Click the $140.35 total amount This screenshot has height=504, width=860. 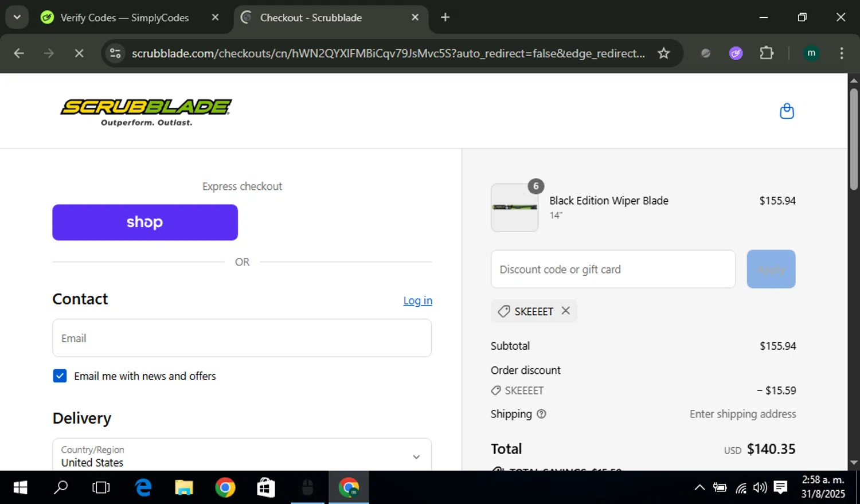771,449
